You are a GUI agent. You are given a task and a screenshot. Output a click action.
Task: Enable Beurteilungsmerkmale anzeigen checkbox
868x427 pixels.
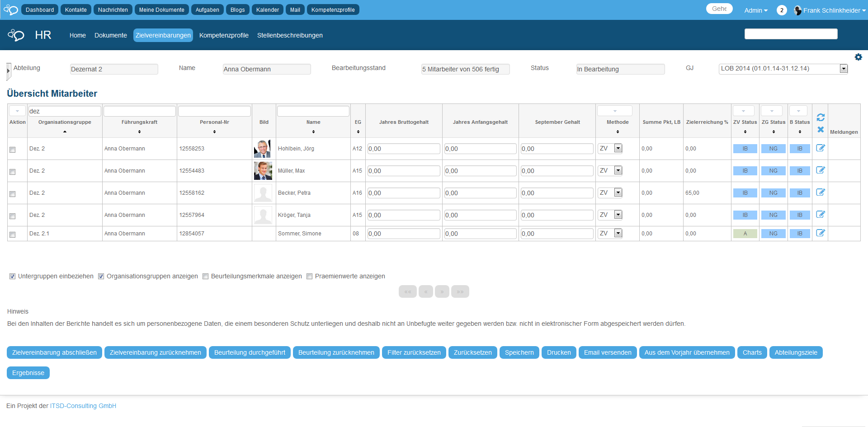click(206, 277)
